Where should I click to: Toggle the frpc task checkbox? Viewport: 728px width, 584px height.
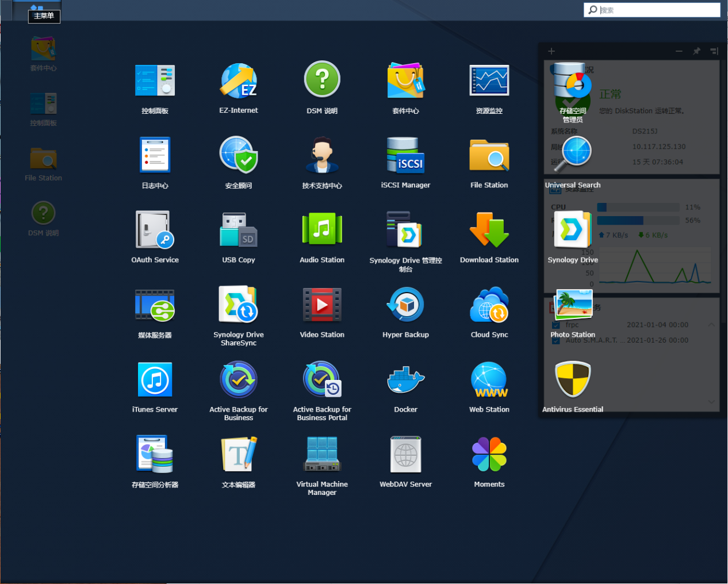[x=556, y=325]
